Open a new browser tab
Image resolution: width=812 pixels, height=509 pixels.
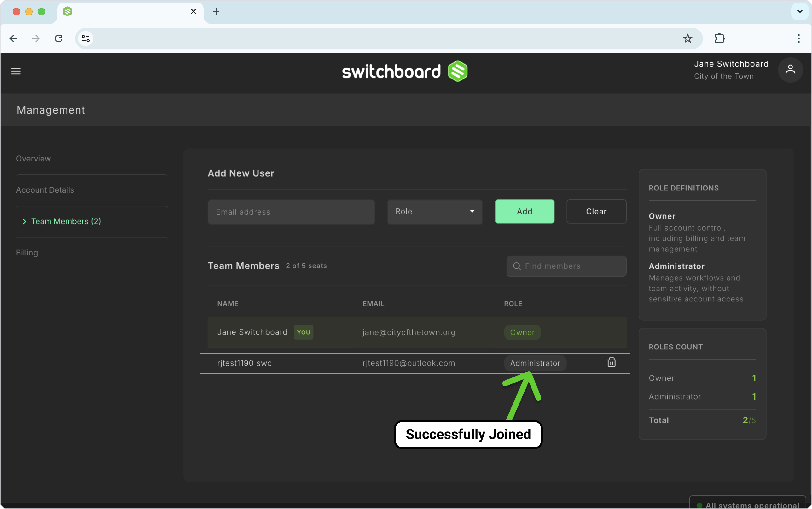pos(216,11)
